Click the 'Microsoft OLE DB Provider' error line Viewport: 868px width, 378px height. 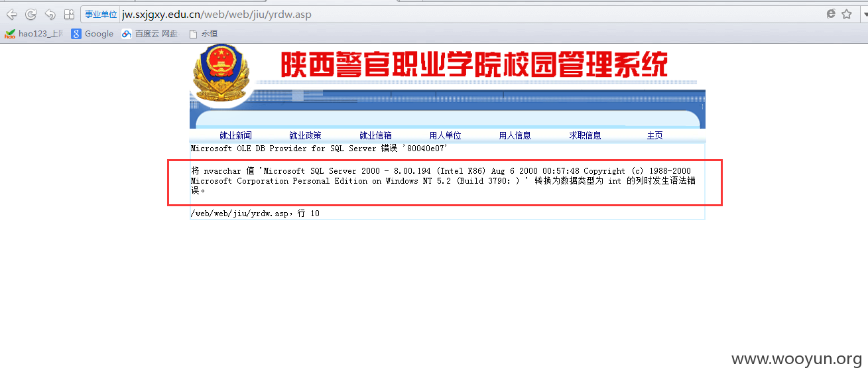pos(320,149)
